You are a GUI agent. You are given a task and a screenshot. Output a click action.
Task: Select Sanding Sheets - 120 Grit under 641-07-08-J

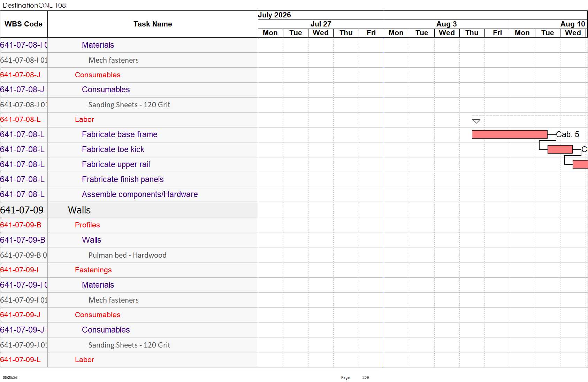coord(129,105)
